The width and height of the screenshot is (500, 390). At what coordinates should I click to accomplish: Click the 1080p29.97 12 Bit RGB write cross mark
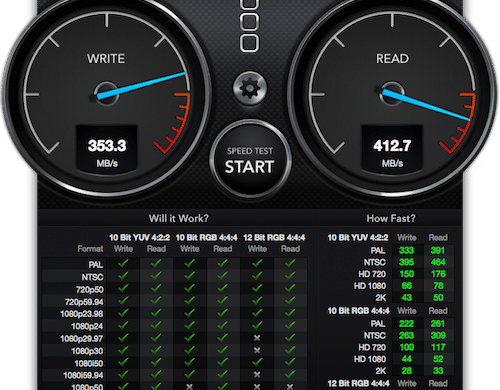[257, 338]
